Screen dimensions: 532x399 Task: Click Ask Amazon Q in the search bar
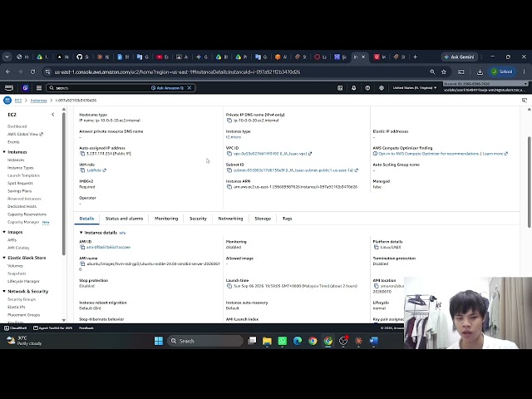[x=167, y=88]
